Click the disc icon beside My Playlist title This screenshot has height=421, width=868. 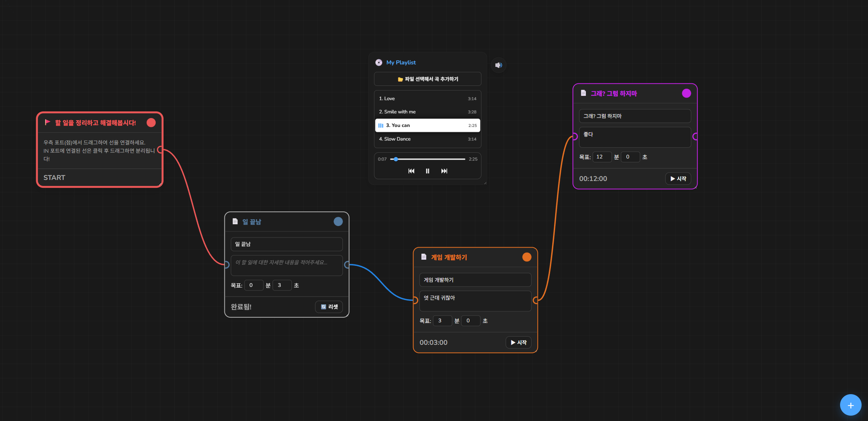coord(379,62)
